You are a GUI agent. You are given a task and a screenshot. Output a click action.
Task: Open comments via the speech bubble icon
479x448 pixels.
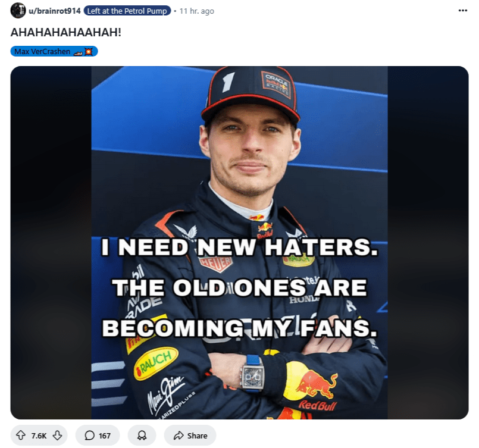pyautogui.click(x=89, y=435)
